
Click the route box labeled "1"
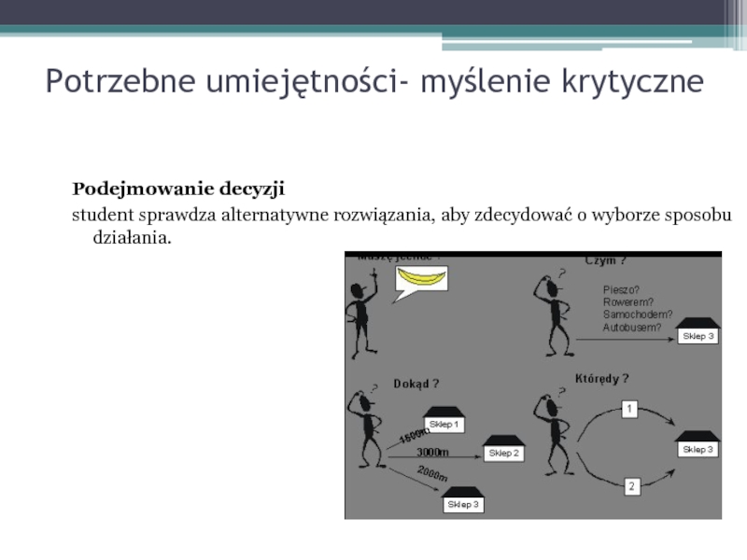click(629, 409)
